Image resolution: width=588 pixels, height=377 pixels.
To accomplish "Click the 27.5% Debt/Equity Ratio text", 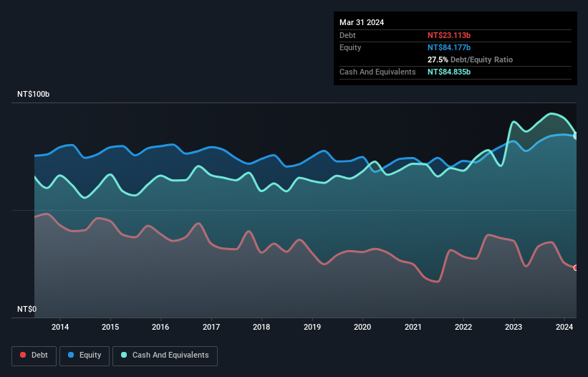I will (470, 59).
